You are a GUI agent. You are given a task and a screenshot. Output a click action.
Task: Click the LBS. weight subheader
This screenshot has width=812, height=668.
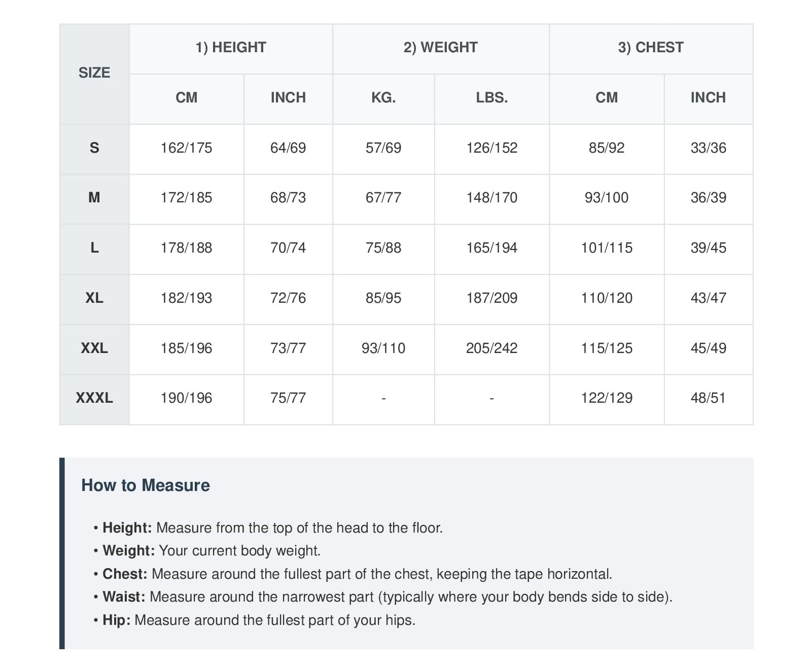492,99
